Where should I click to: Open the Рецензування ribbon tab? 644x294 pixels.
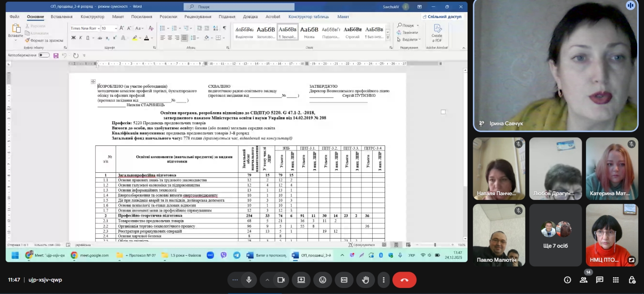[x=197, y=17]
